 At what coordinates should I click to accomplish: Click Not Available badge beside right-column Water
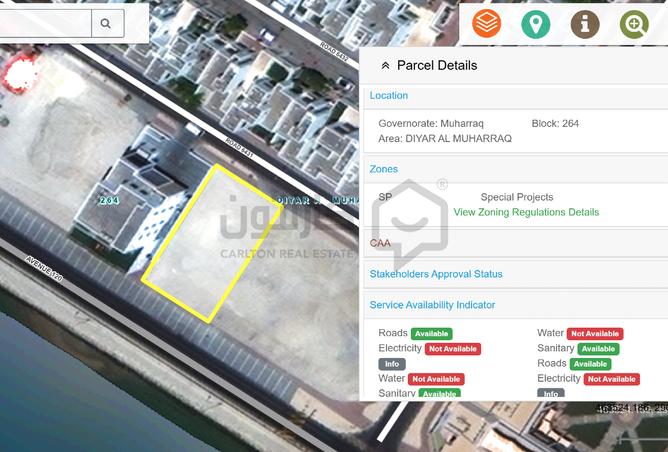tap(595, 334)
